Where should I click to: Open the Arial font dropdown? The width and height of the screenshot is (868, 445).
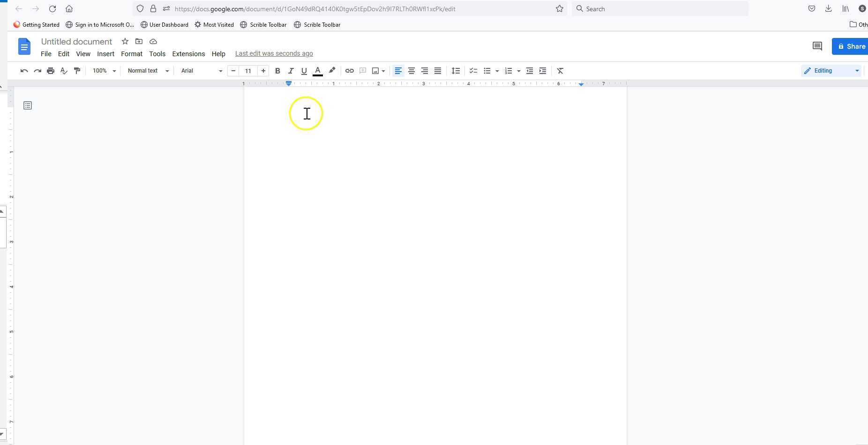coord(202,71)
